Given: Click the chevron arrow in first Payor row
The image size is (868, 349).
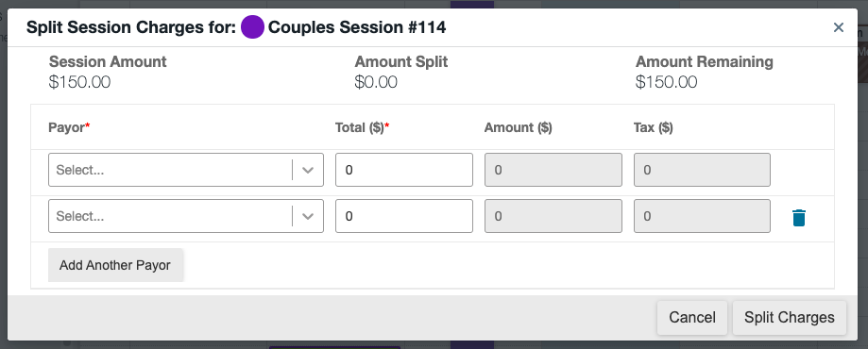Looking at the screenshot, I should click(308, 171).
